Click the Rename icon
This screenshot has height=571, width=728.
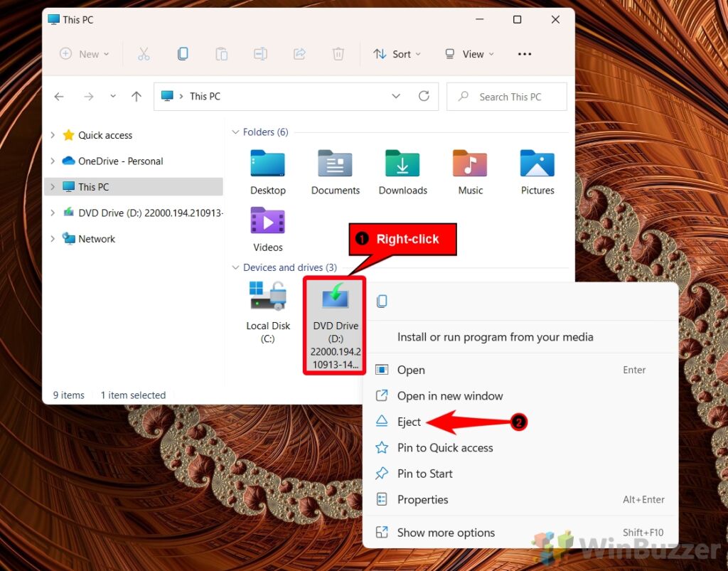click(260, 53)
